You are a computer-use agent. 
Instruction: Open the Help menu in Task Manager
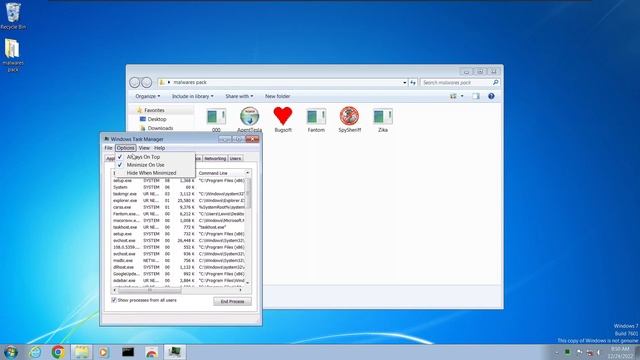point(160,148)
